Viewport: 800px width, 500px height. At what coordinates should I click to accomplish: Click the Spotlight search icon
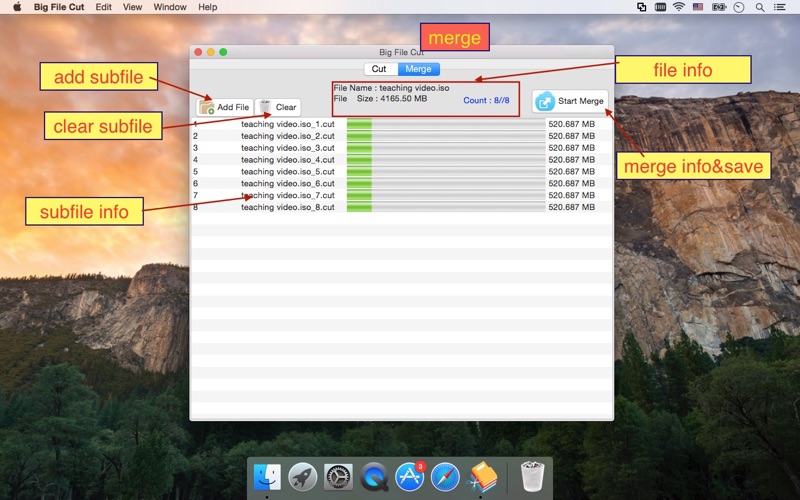click(x=760, y=7)
